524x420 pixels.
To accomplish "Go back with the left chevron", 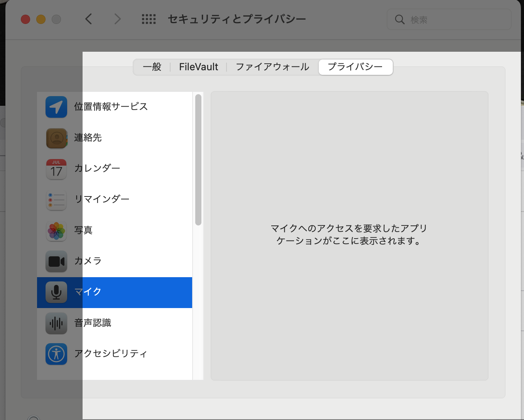I will pos(89,19).
